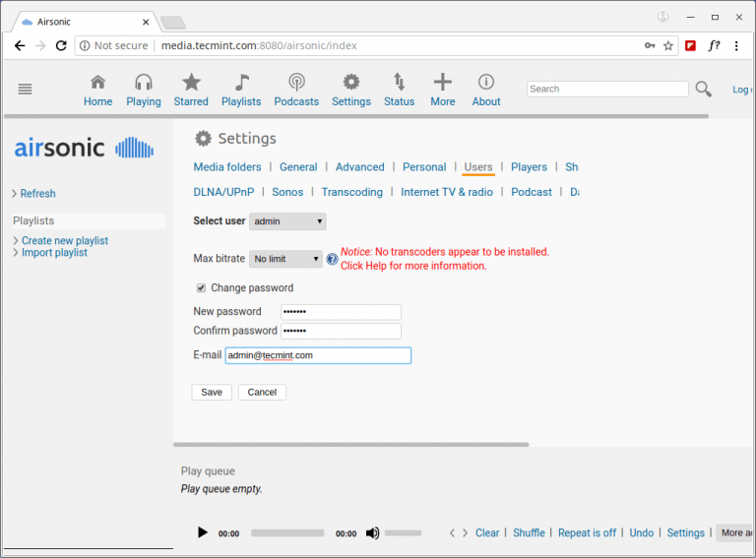This screenshot has height=558, width=756.
Task: Click browser back arrow
Action: pos(20,46)
